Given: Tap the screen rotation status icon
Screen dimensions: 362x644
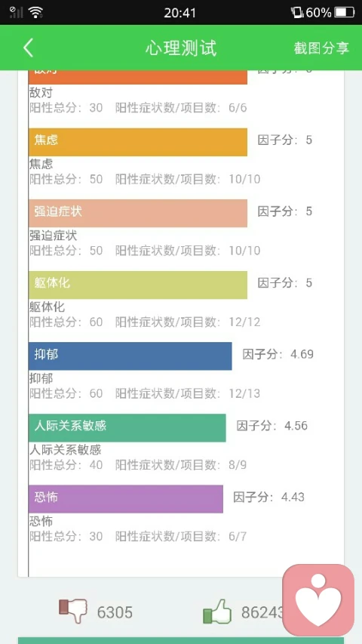Looking at the screenshot, I should point(296,12).
